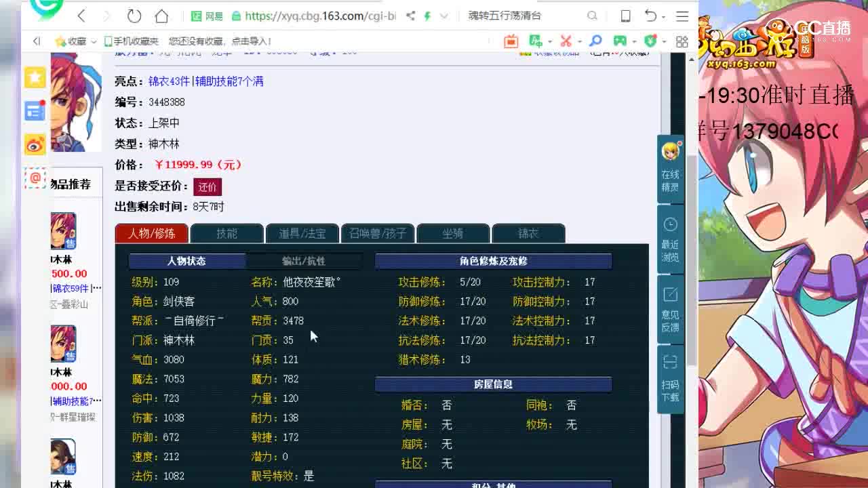The image size is (868, 488).
Task: Collapse the favorites bar with the arrow
Action: pyautogui.click(x=37, y=41)
